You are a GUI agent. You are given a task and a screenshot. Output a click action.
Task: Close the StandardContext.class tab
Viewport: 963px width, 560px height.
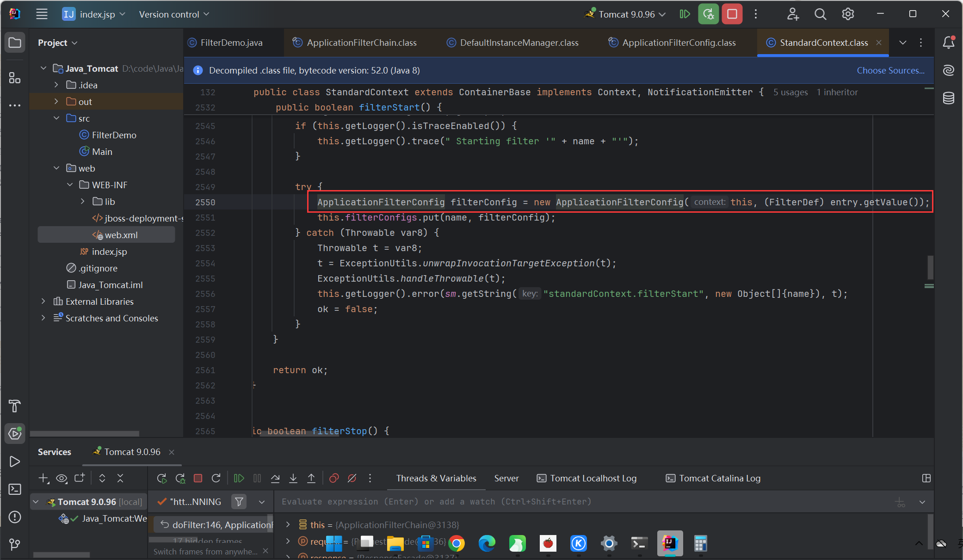(x=879, y=43)
